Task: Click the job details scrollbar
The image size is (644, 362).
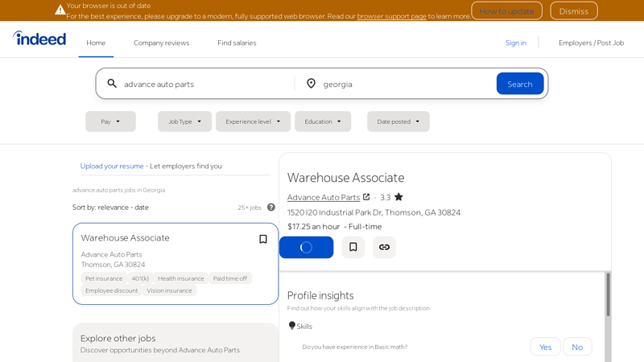Action: tap(608, 294)
